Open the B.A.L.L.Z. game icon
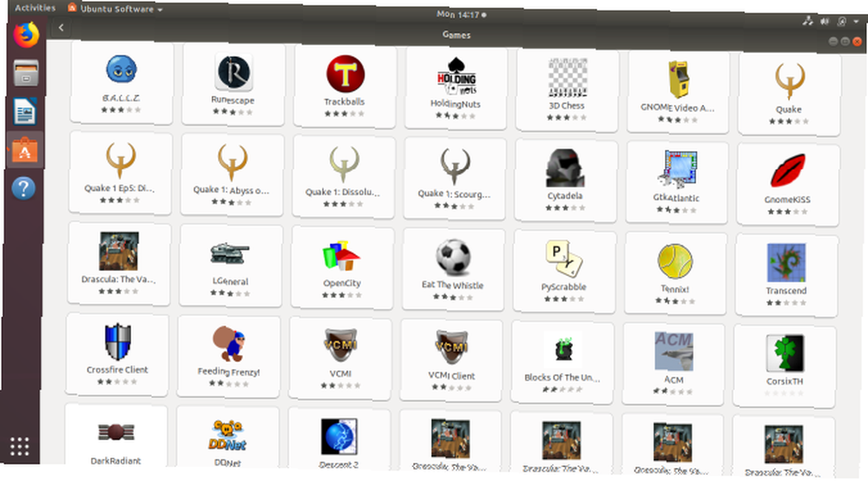Viewport: 868px width, 481px height. 122,70
